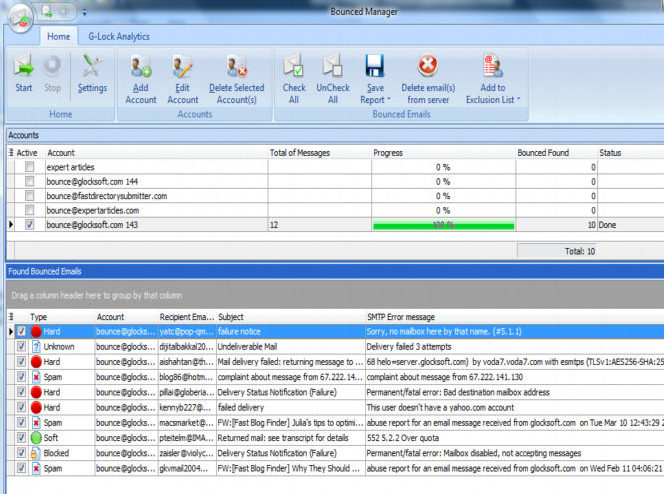This screenshot has height=494, width=664.
Task: Sort bounced emails by Type column header
Action: pyautogui.click(x=61, y=317)
